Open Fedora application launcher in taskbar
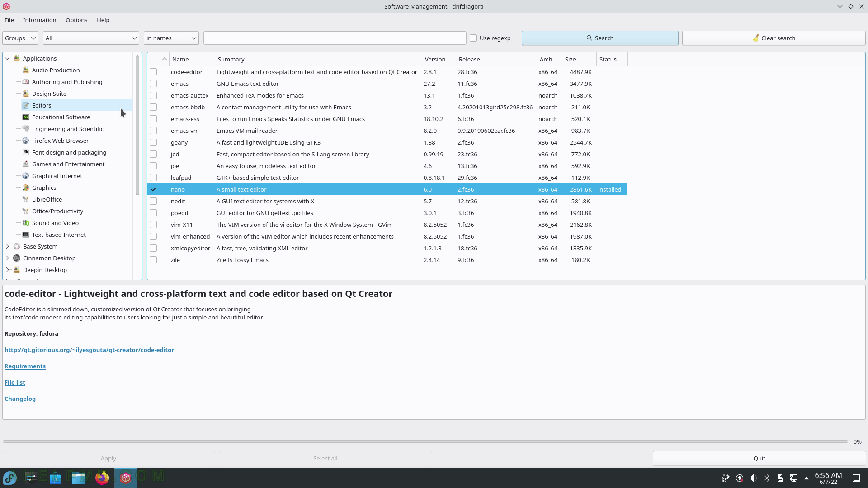Image resolution: width=868 pixels, height=488 pixels. click(x=10, y=478)
